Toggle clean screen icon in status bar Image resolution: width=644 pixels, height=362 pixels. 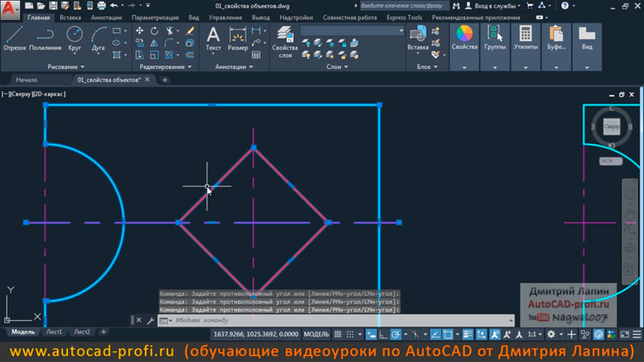click(625, 334)
